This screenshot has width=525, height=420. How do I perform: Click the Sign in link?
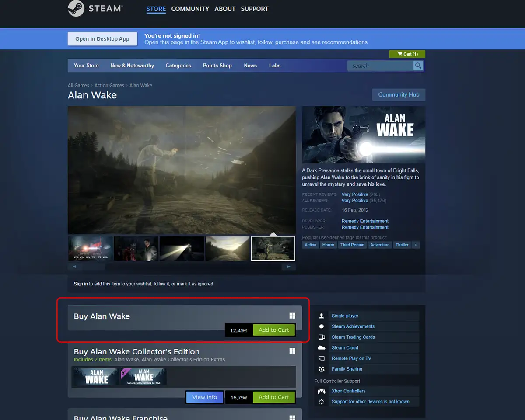click(x=80, y=284)
